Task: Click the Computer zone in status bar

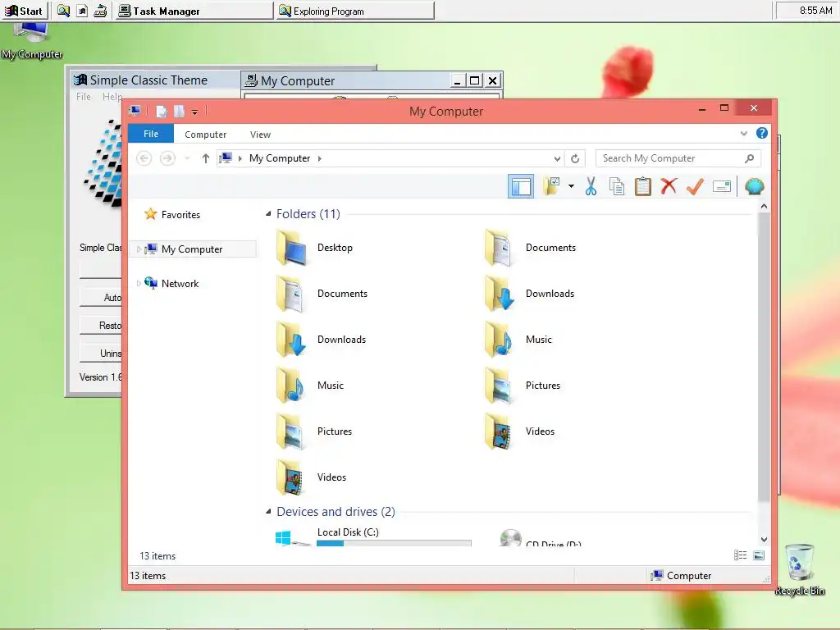Action: (681, 575)
